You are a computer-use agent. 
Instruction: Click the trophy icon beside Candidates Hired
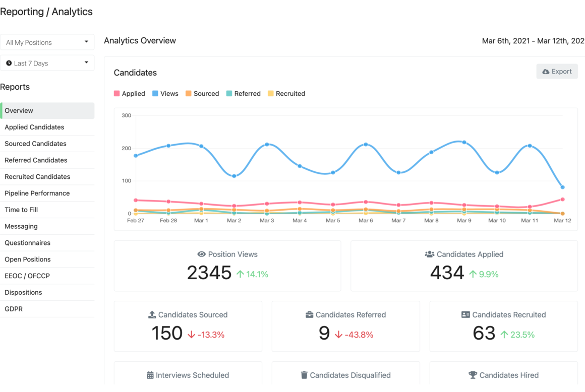click(x=473, y=375)
